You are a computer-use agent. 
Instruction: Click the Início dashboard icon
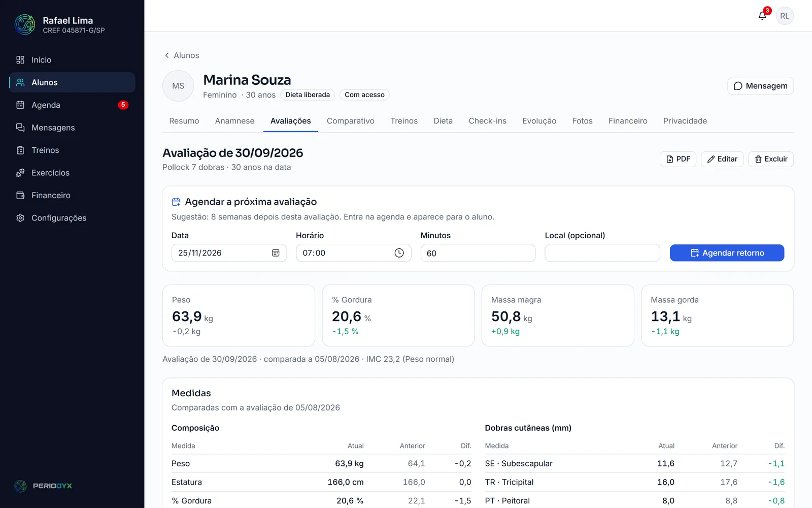(x=20, y=60)
